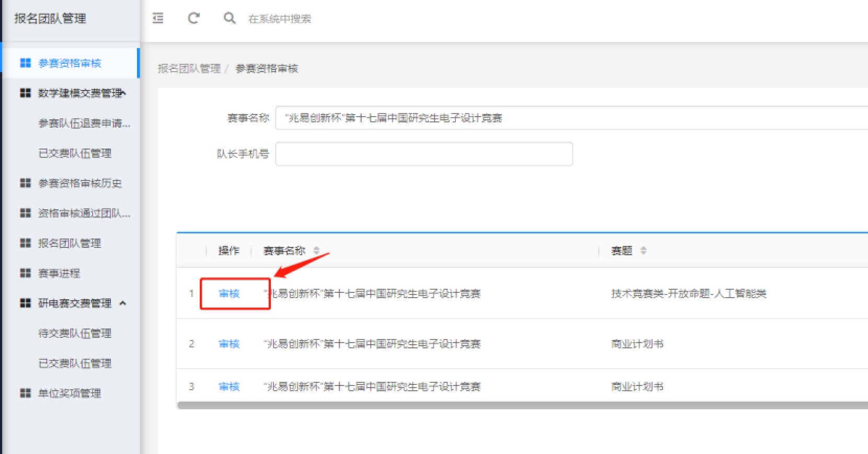
Task: Click grid icon beside 赛事进程
Action: pyautogui.click(x=25, y=273)
